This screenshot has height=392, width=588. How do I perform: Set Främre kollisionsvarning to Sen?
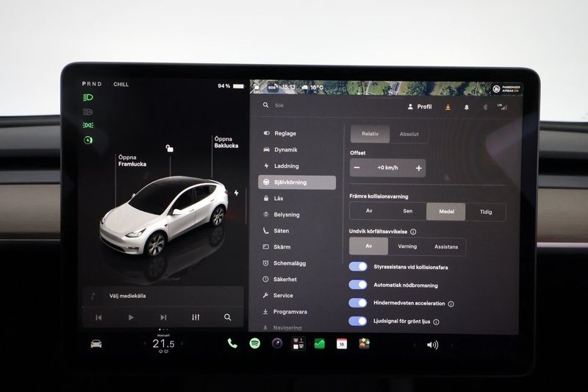tap(408, 211)
